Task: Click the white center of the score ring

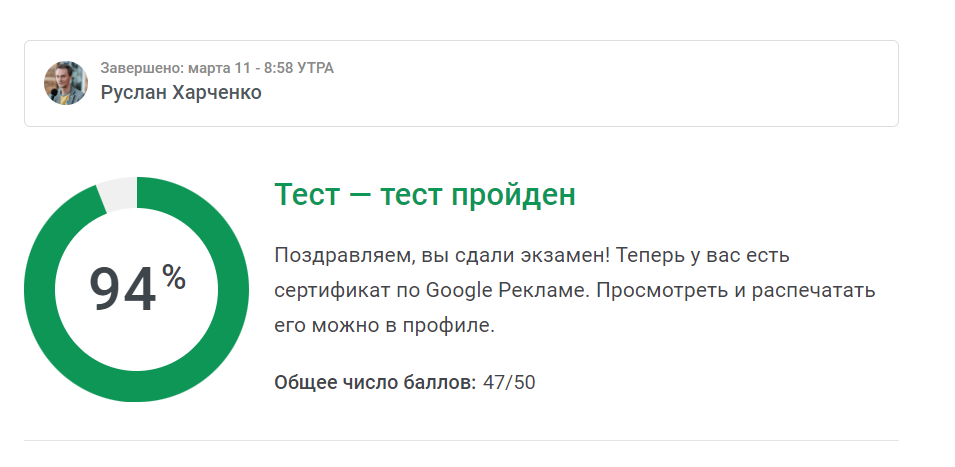Action: click(x=136, y=341)
